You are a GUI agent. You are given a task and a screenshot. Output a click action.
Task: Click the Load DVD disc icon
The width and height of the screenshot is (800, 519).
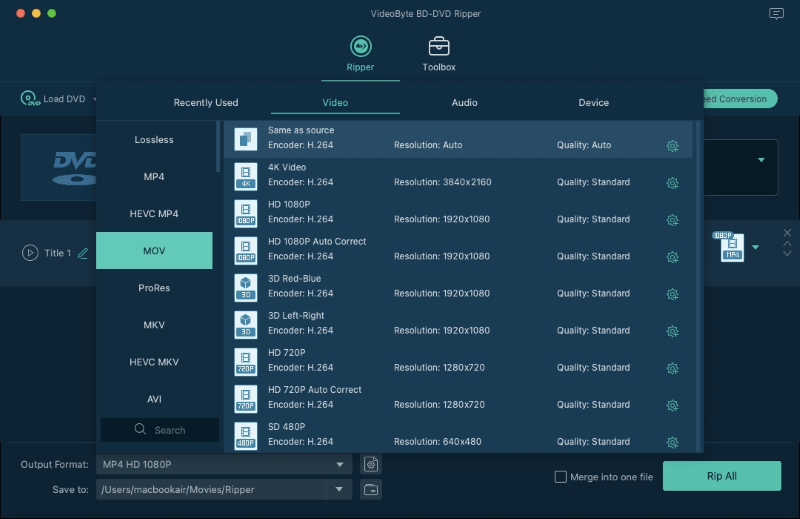[30, 98]
